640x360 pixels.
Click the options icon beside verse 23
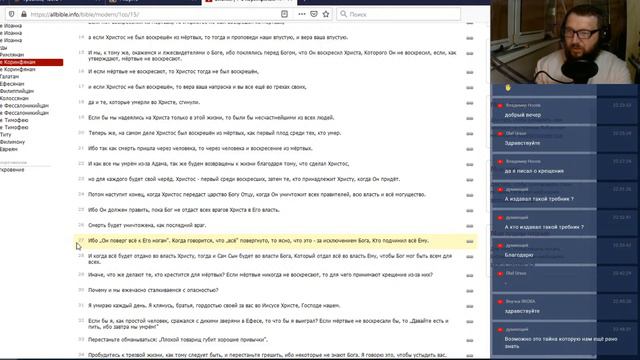coord(470,180)
